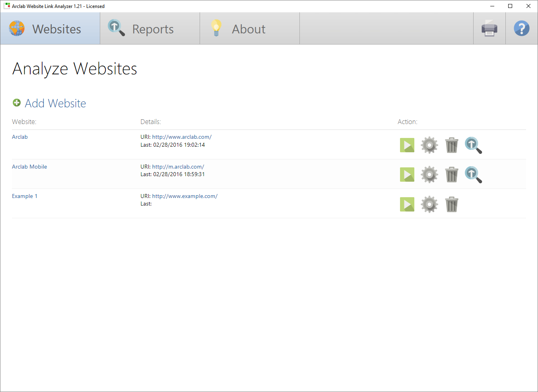View report for Arclab website
Screen dimensions: 538x392
pyautogui.click(x=473, y=145)
